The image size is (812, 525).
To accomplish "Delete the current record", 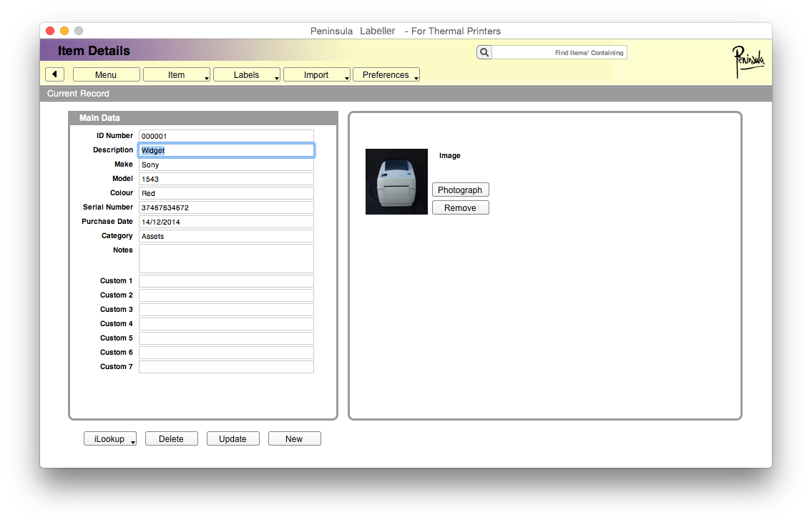I will point(171,438).
